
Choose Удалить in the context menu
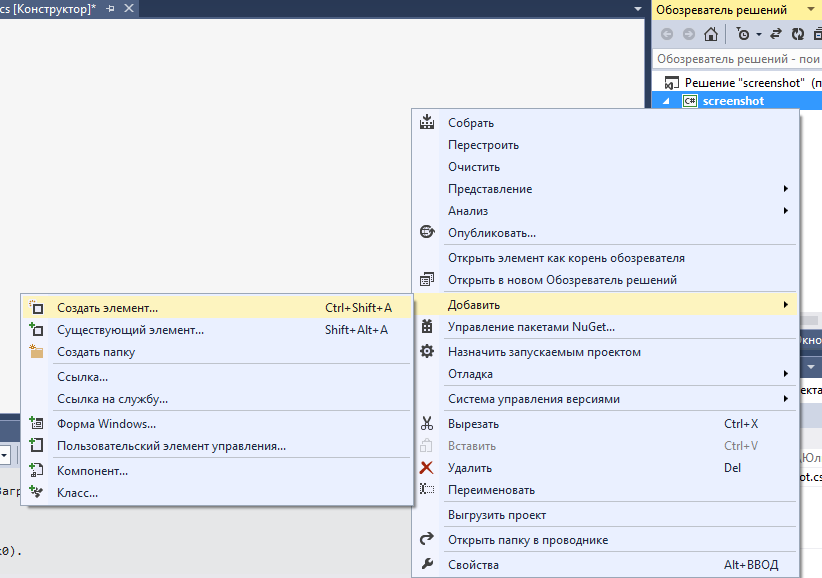tap(605, 467)
